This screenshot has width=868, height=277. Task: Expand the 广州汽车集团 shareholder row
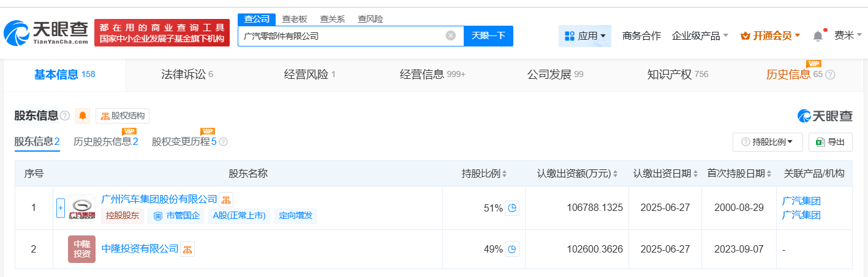[60, 208]
